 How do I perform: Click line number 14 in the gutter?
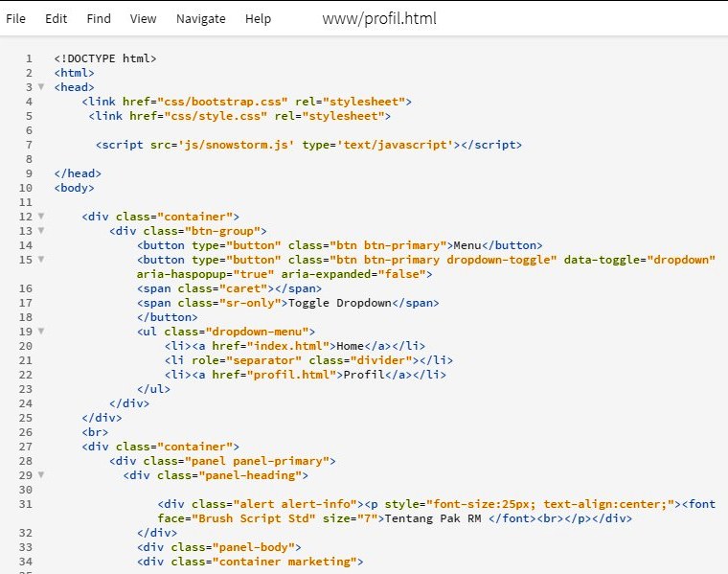(26, 245)
